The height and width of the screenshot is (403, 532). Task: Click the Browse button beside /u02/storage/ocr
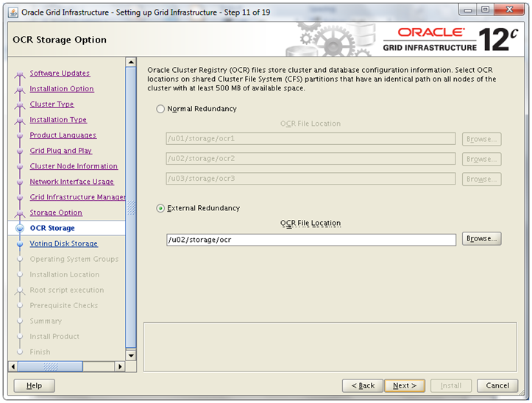481,239
